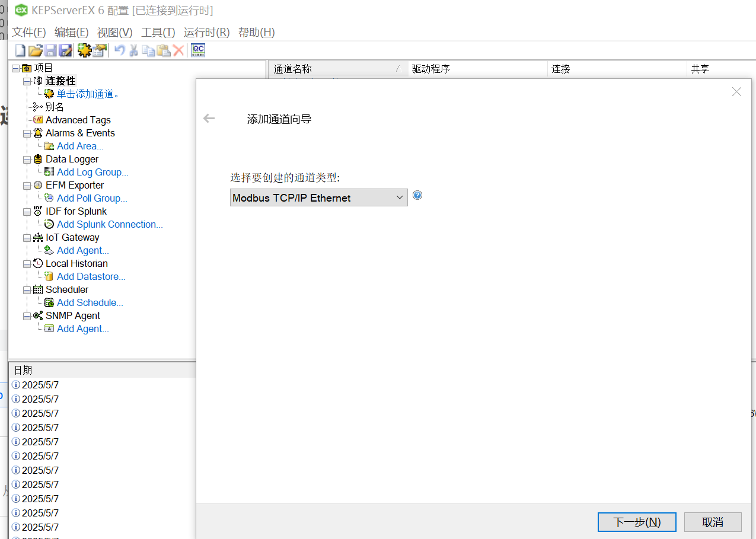Viewport: 756px width, 539px height.
Task: Click Add Agent under SNMP Agent
Action: tap(83, 328)
